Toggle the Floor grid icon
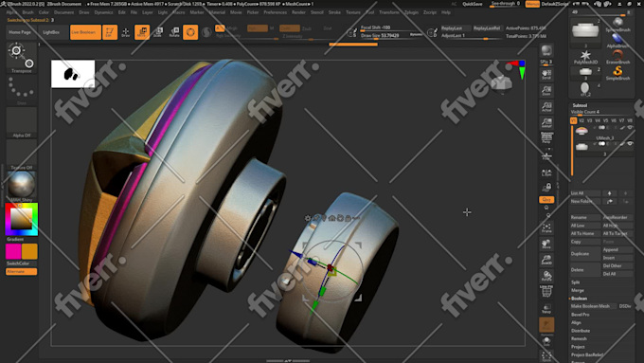Screen dimensions: 644x363 [x=546, y=156]
